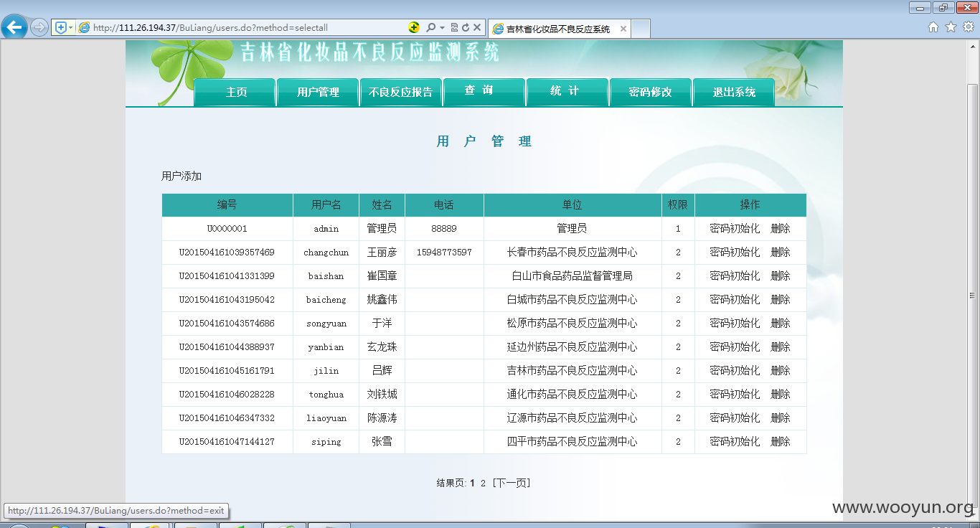Click user ID U201504161047144127
Screen dimensions: 980x528
[x=227, y=442]
